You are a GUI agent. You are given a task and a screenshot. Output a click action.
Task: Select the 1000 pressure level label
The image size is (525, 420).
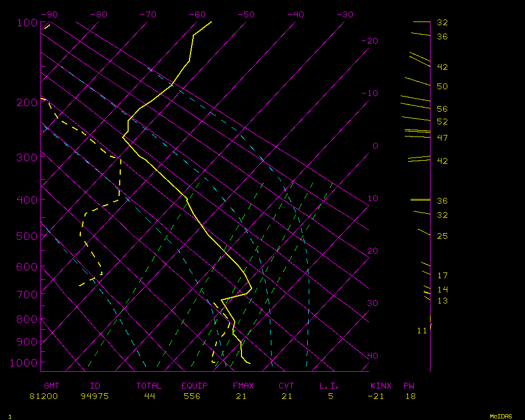click(x=25, y=363)
